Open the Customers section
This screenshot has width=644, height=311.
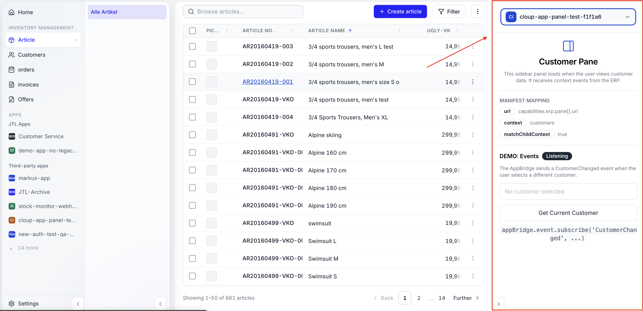coord(27,55)
